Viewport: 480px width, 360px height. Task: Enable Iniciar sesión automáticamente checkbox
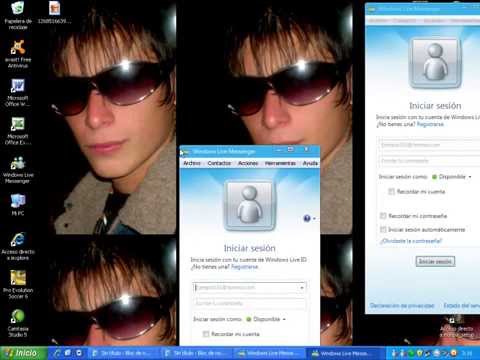click(x=383, y=229)
